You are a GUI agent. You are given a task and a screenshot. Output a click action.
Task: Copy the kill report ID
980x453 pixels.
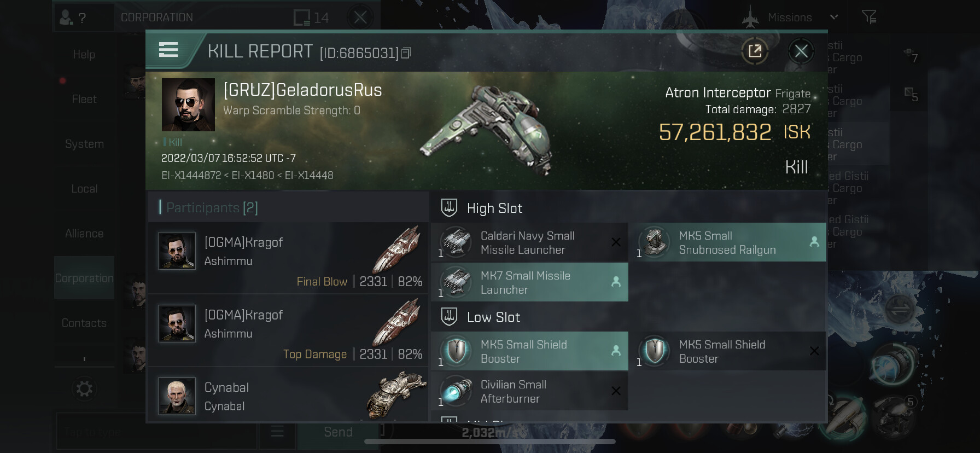[406, 53]
